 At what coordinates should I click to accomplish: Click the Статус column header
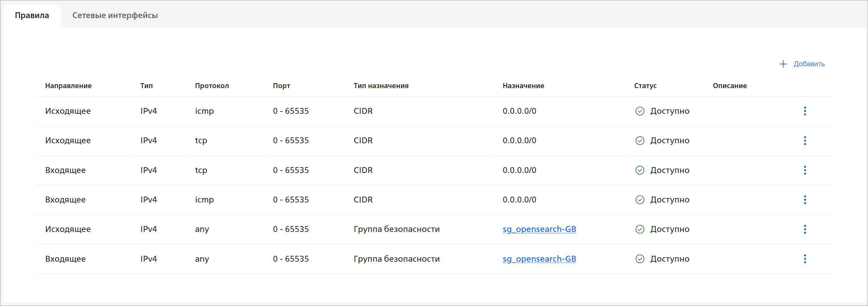[x=645, y=86]
